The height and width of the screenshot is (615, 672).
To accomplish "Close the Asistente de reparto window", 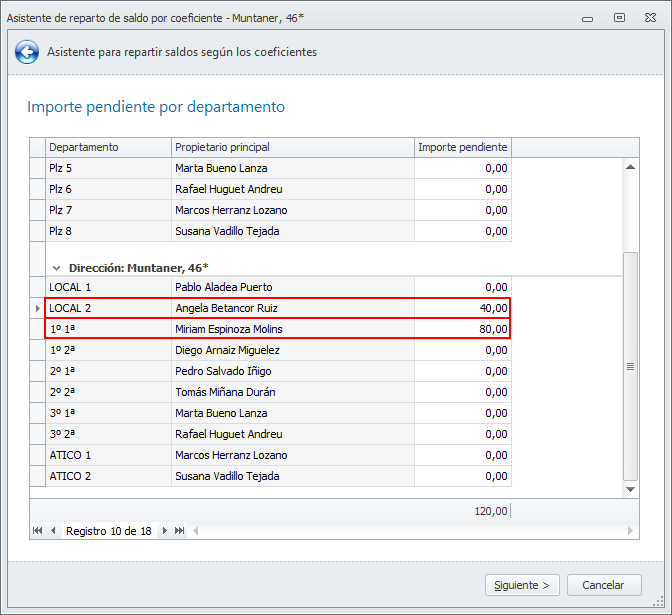I will point(651,18).
